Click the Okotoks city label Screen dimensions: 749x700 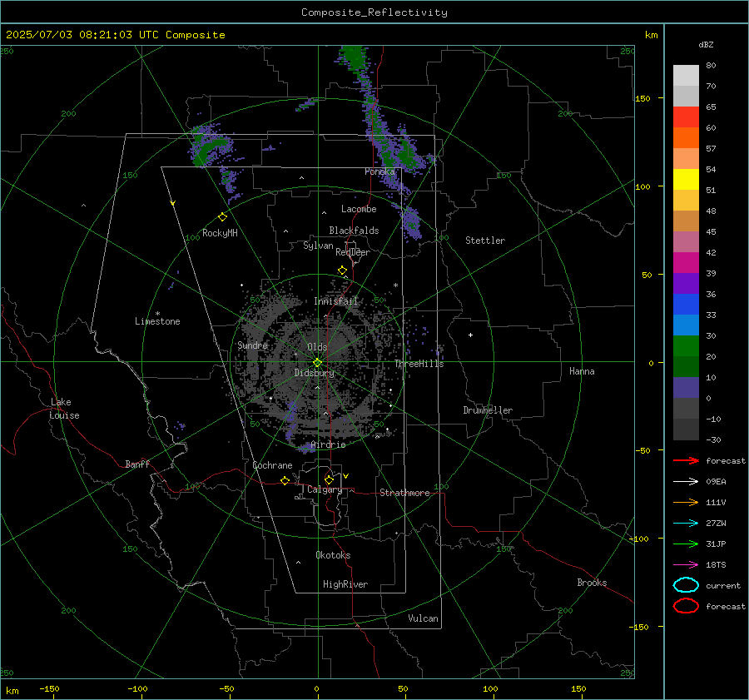[333, 555]
